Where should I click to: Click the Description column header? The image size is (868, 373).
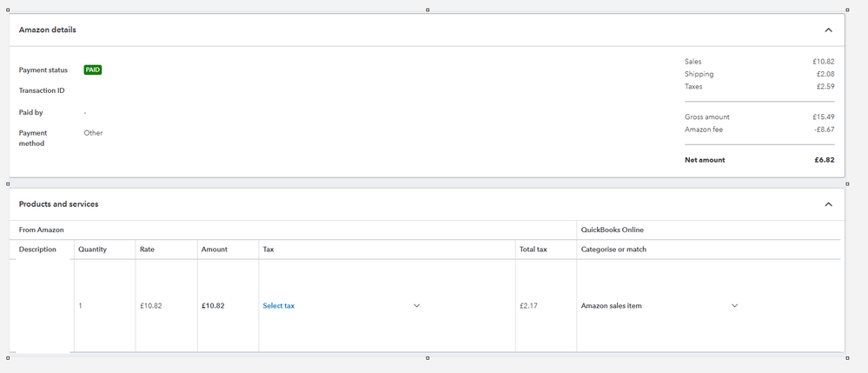tap(37, 250)
